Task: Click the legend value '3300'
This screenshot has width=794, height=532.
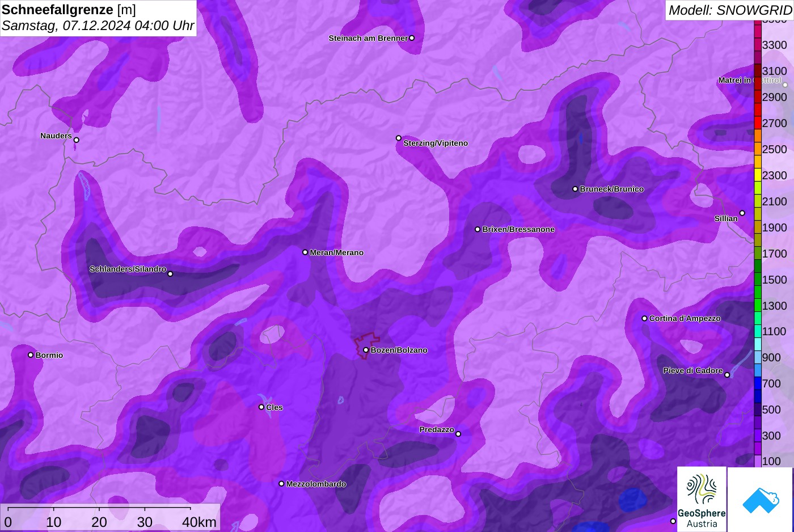Action: click(774, 45)
